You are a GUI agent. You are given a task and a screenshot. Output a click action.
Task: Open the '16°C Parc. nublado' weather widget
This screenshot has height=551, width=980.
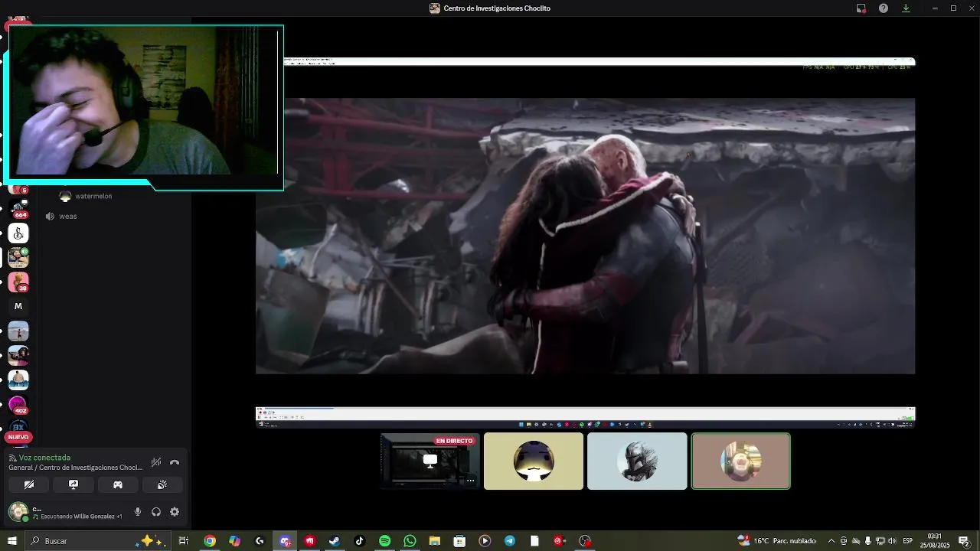tap(777, 541)
